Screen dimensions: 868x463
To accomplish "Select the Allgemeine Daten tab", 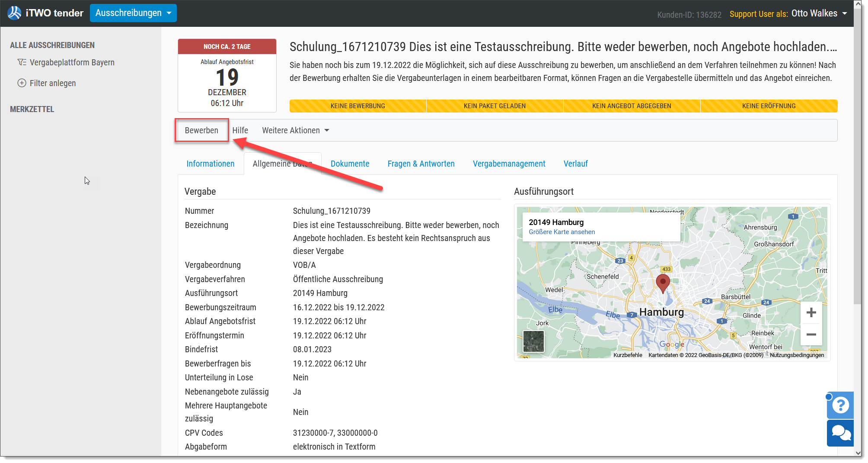I will click(x=282, y=164).
